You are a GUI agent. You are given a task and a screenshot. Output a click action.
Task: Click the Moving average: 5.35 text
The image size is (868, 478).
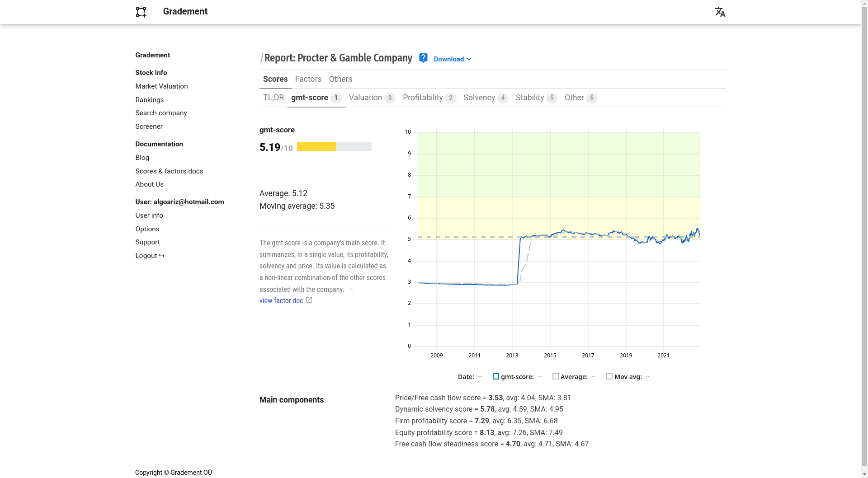[x=297, y=206]
